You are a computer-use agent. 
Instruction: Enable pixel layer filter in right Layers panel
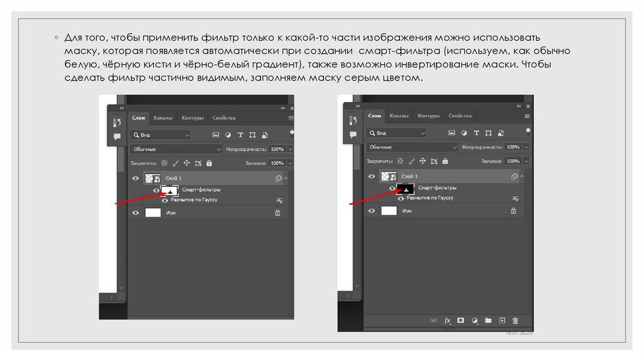pos(452,133)
